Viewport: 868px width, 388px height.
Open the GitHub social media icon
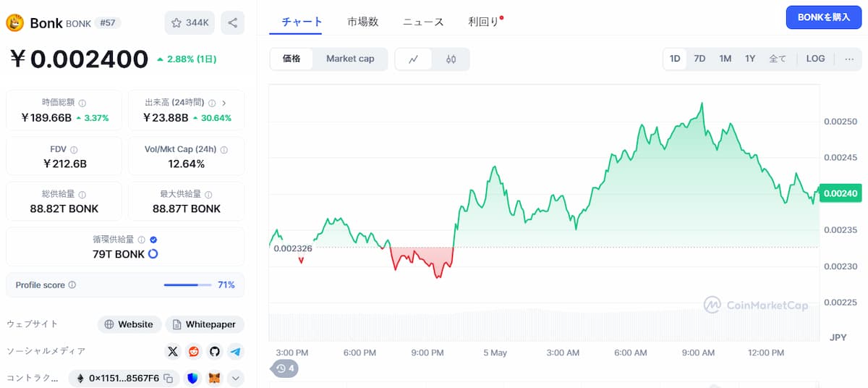point(214,352)
